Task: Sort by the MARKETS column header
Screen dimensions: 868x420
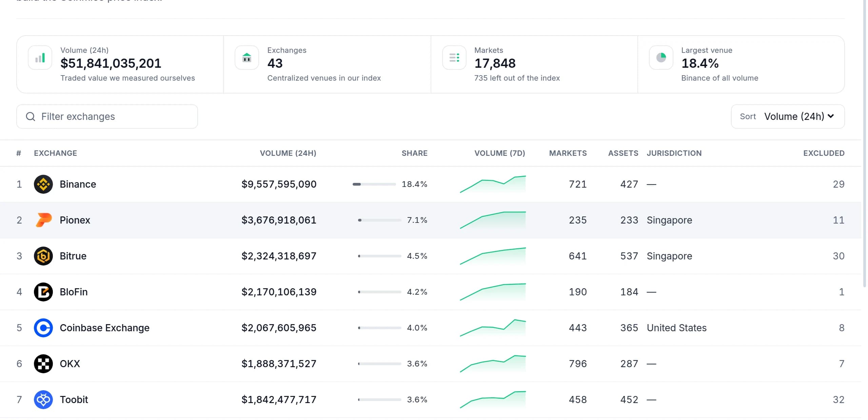Action: point(568,153)
